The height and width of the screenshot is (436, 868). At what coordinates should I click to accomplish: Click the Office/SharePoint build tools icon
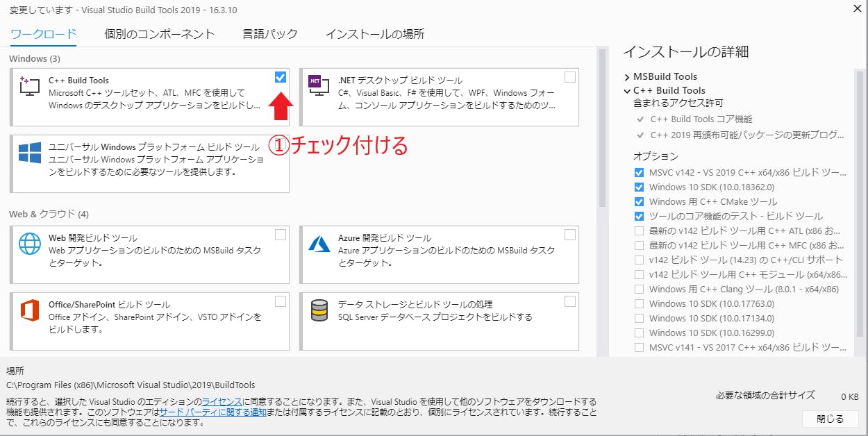pos(30,310)
